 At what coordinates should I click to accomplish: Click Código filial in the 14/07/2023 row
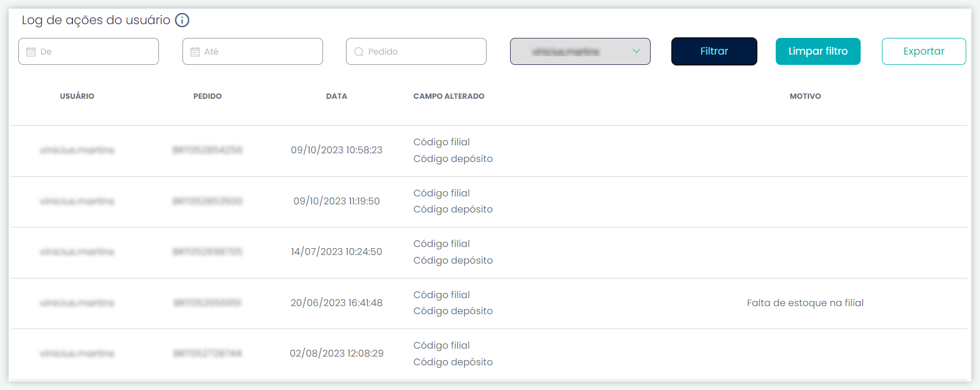442,244
